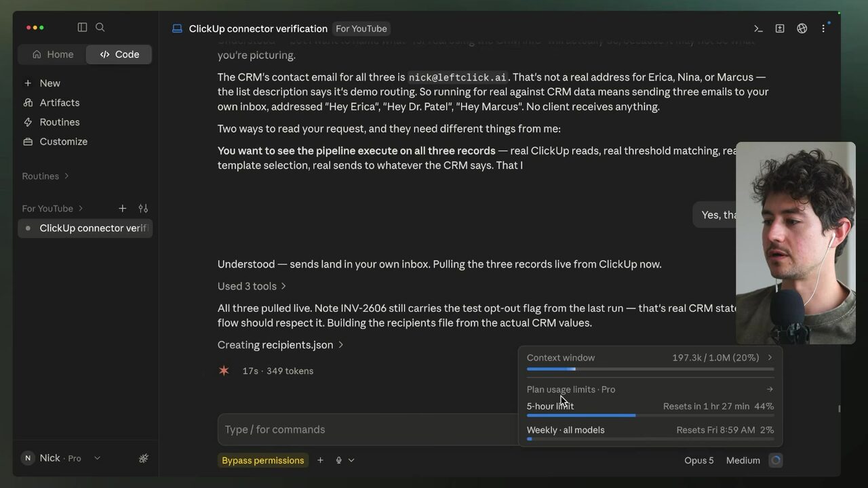Open microphone options dropdown chevron
868x488 pixels.
(351, 460)
